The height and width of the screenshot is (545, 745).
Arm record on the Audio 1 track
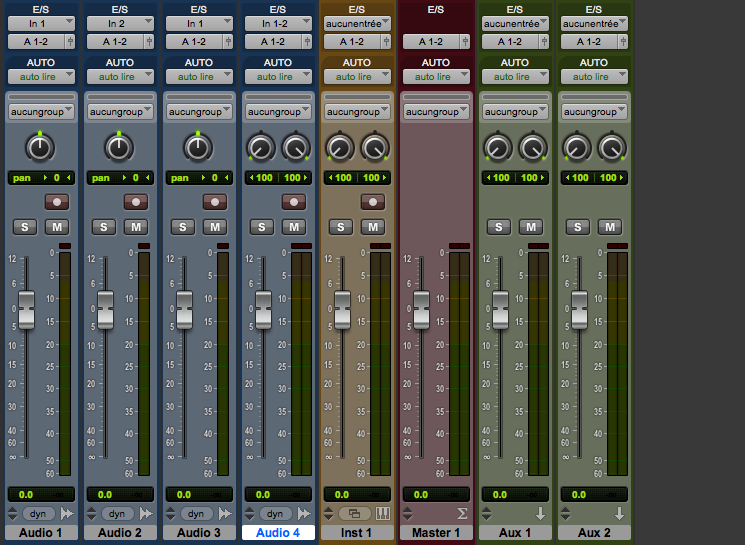tap(55, 202)
